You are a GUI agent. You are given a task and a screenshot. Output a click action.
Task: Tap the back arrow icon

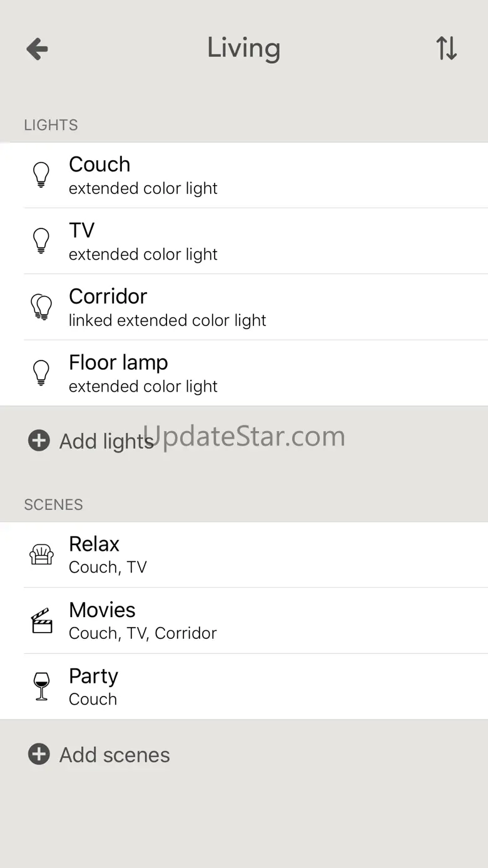pyautogui.click(x=37, y=49)
